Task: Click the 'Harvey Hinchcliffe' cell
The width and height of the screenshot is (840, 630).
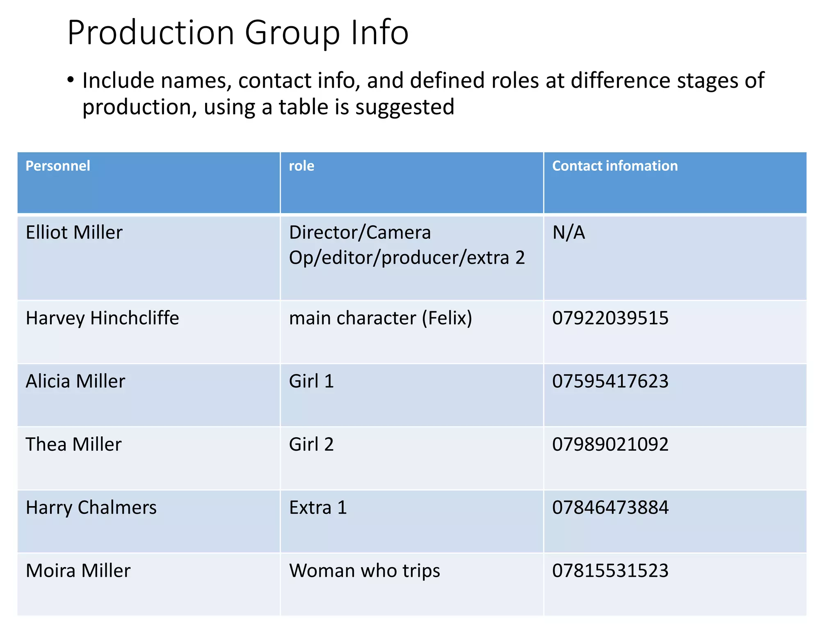Action: pyautogui.click(x=148, y=332)
